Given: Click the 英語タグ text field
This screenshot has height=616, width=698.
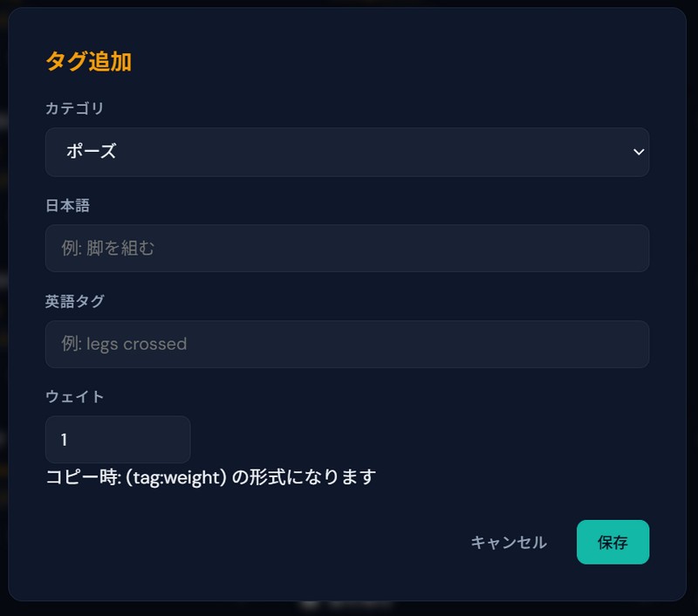Looking at the screenshot, I should pyautogui.click(x=346, y=344).
